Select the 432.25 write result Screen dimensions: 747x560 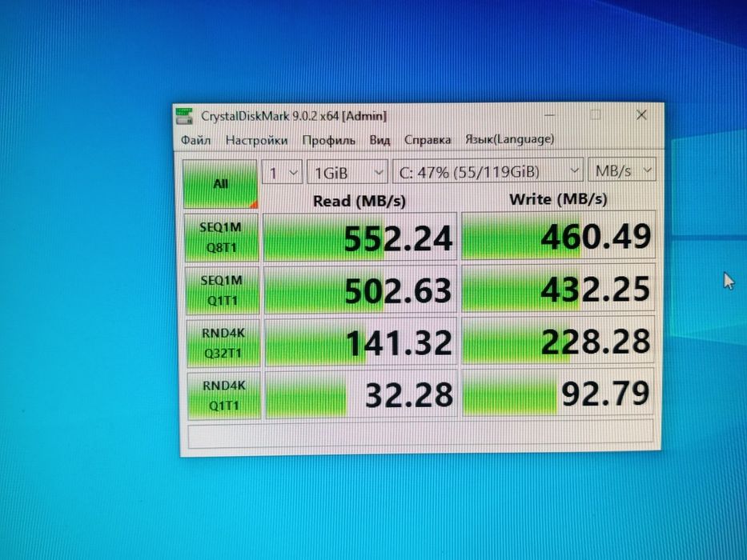[558, 288]
